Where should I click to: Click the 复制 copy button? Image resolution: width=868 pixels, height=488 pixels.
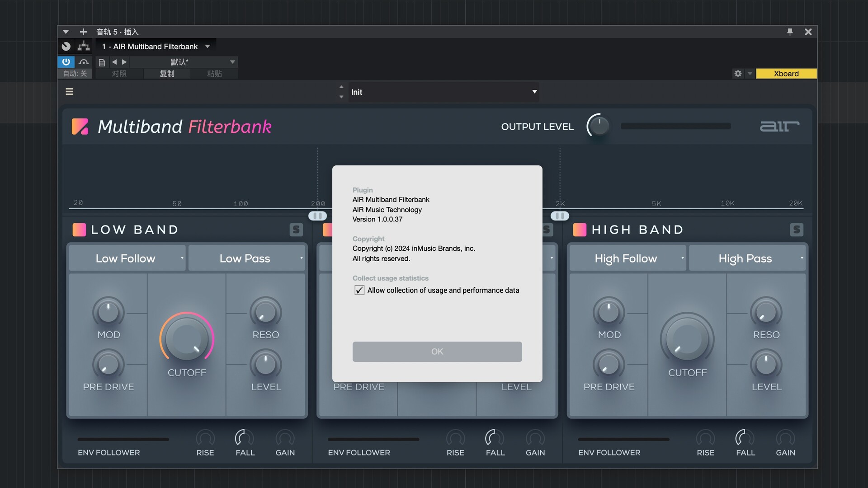pos(167,74)
